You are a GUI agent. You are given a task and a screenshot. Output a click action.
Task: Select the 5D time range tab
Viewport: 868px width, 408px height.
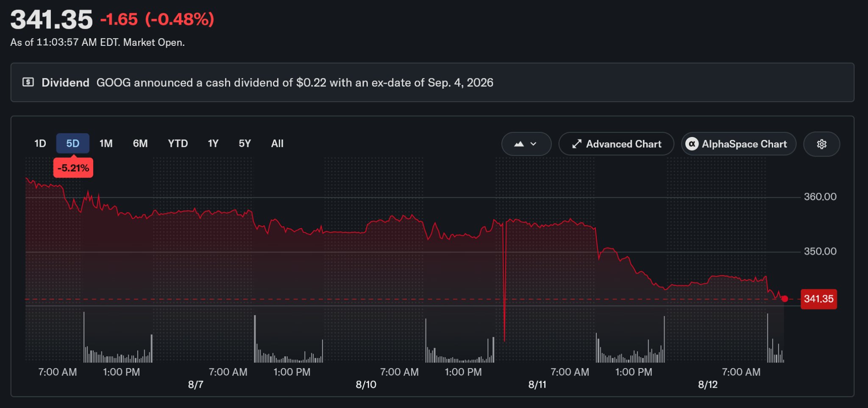tap(73, 143)
